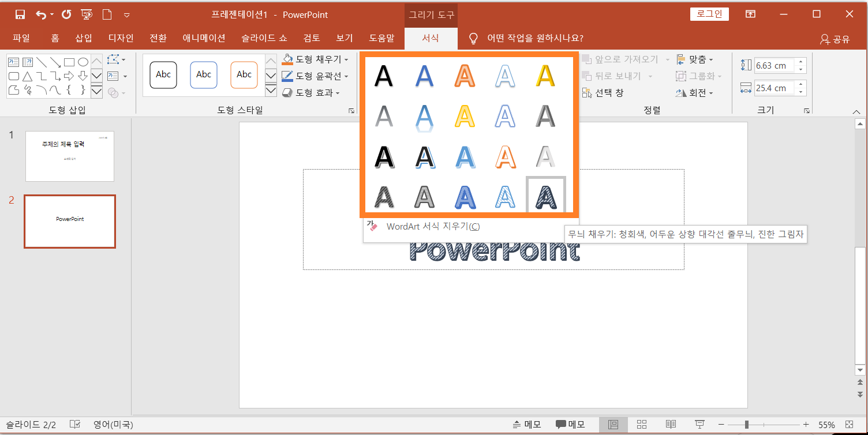Open 도형 효과 shape effects dropdown

311,92
